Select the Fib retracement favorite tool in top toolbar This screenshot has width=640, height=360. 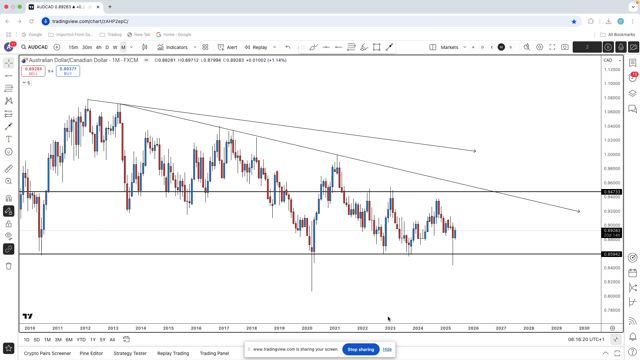351,47
